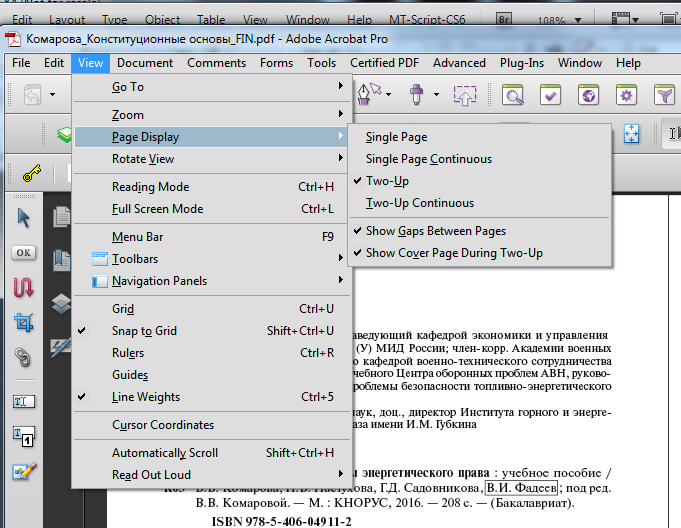
Task: Open the Pages navigation panel icon
Action: click(62, 217)
